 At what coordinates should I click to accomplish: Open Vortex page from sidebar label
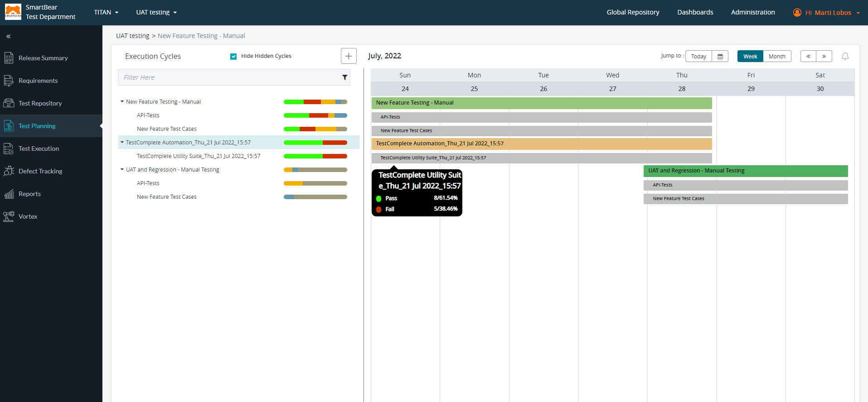tap(28, 216)
